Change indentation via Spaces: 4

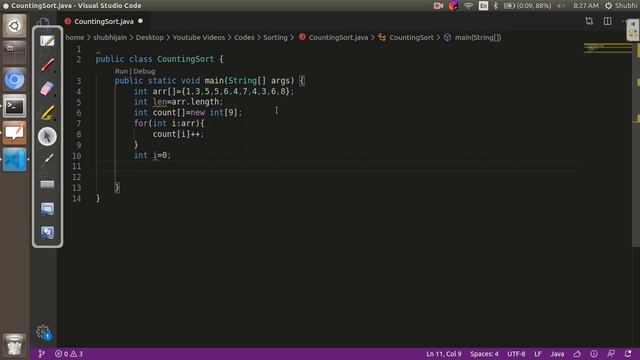(x=484, y=354)
